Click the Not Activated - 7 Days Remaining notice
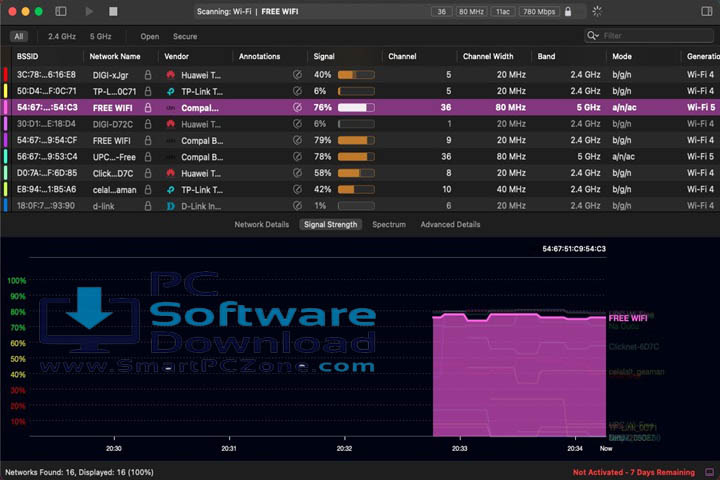Image resolution: width=720 pixels, height=480 pixels. coord(634,472)
